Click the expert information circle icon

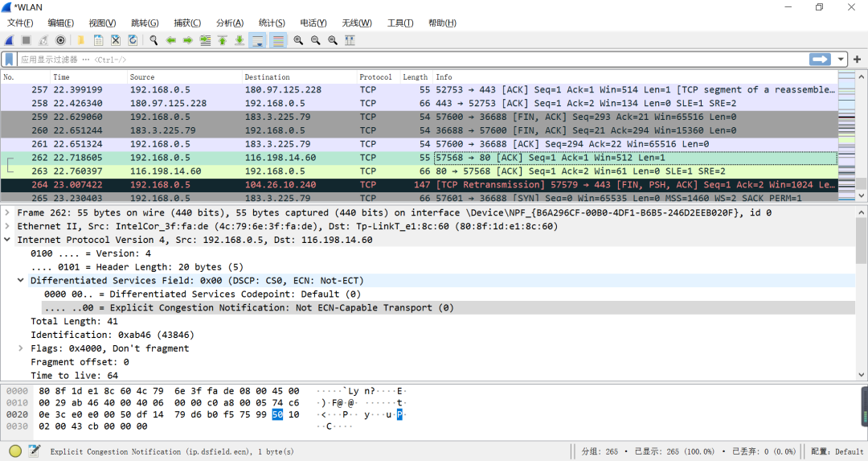[x=15, y=451]
